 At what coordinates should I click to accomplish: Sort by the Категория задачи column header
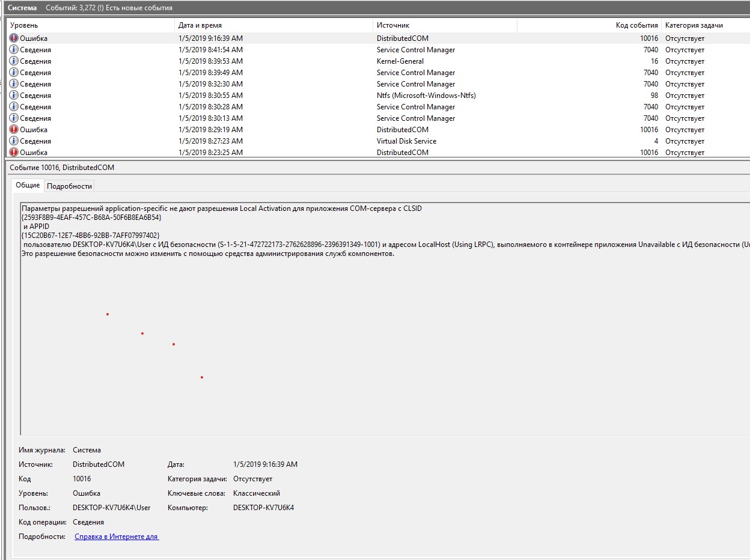coord(706,25)
